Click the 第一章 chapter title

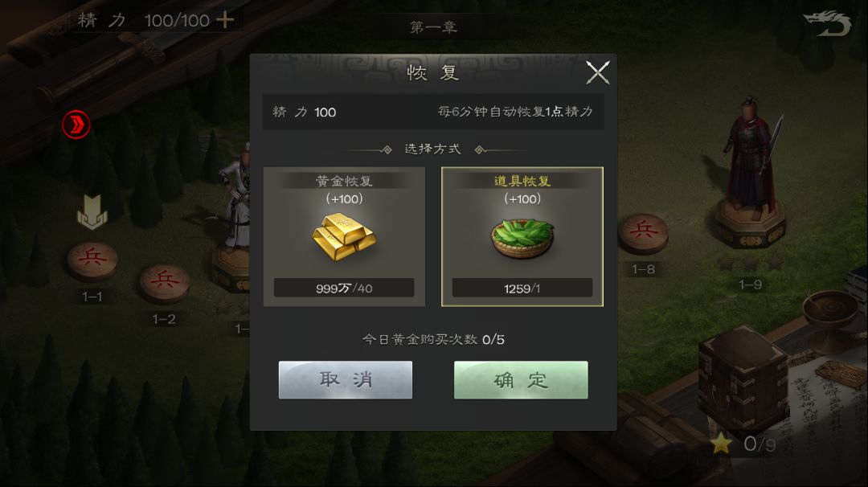point(433,27)
